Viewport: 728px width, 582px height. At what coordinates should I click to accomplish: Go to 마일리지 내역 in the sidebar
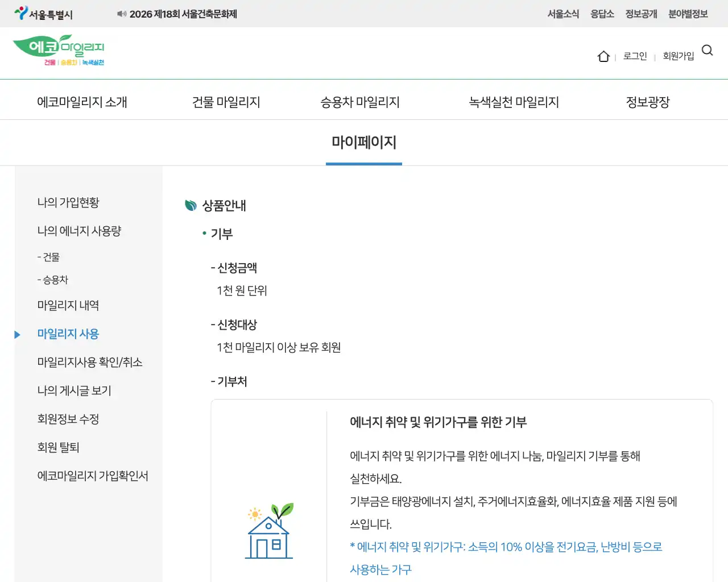click(x=68, y=305)
